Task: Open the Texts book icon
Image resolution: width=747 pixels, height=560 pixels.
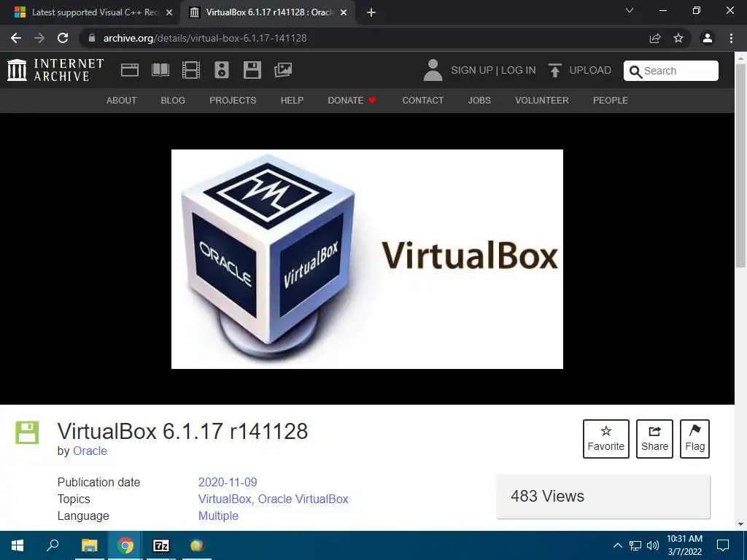Action: (160, 70)
